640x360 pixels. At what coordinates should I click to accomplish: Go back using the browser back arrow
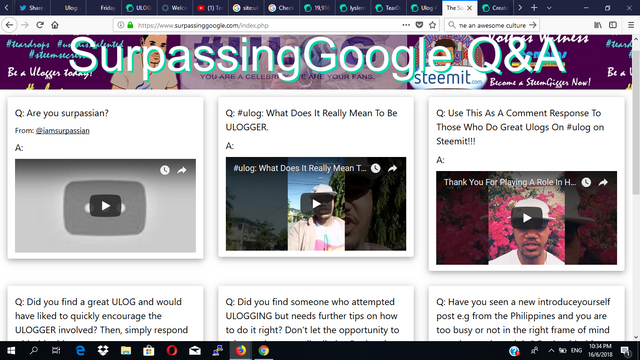tap(9, 25)
